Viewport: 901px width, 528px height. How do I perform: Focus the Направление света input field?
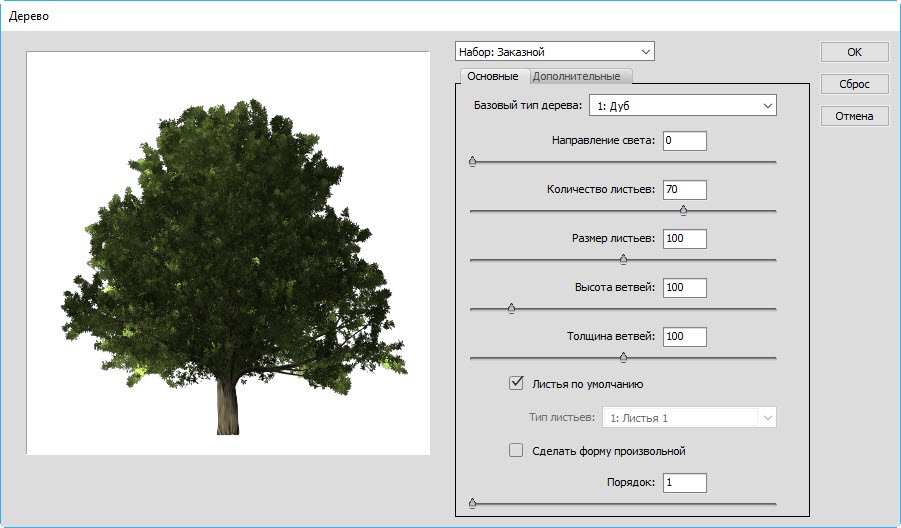(684, 140)
